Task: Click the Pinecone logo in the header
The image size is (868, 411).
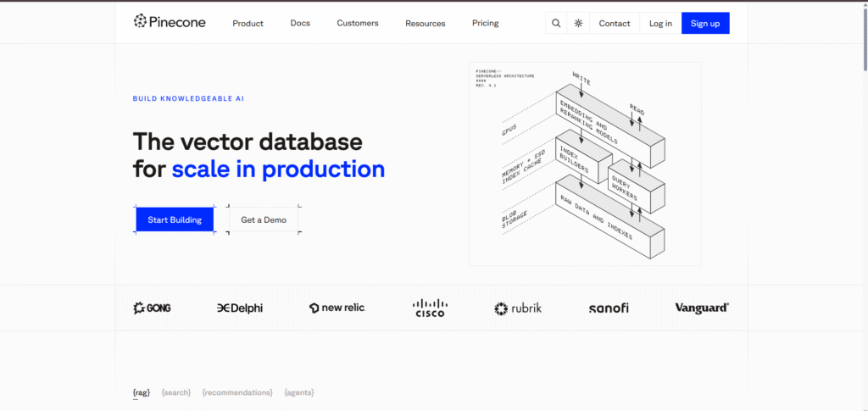Action: [x=170, y=23]
